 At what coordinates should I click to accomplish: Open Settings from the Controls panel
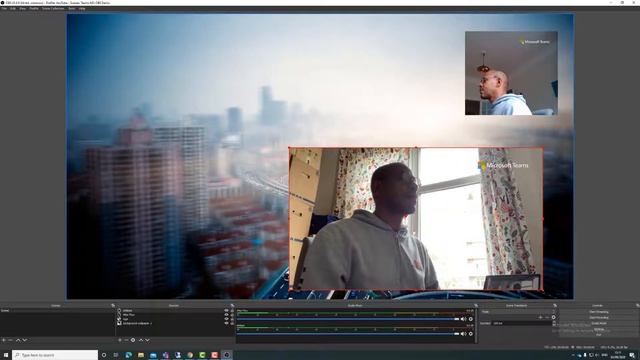coord(599,329)
